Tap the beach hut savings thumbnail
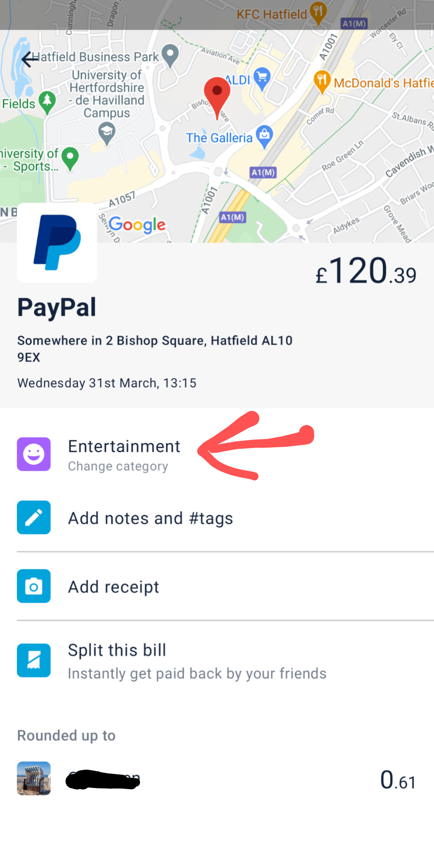This screenshot has height=868, width=434. pos(34,778)
